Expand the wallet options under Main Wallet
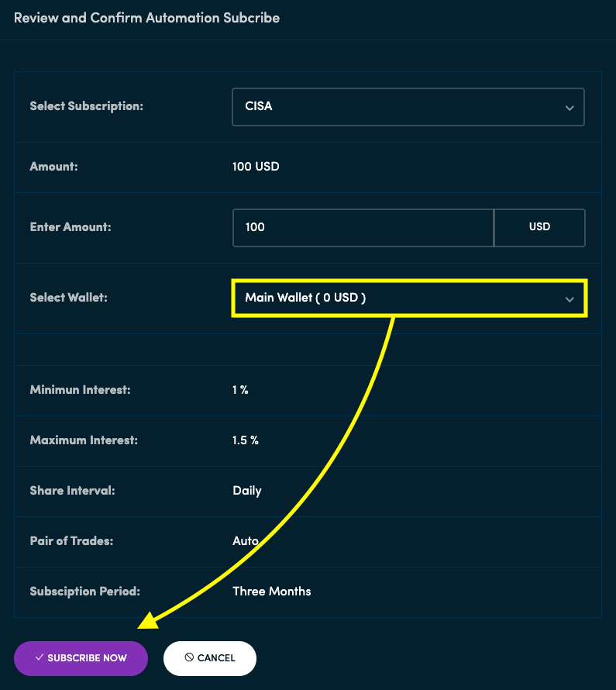This screenshot has height=690, width=616. 408,298
